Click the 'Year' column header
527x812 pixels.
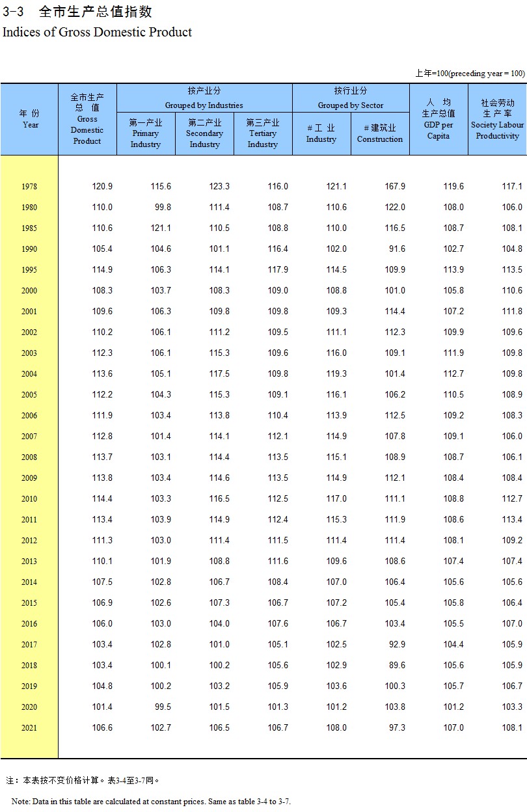coord(30,119)
